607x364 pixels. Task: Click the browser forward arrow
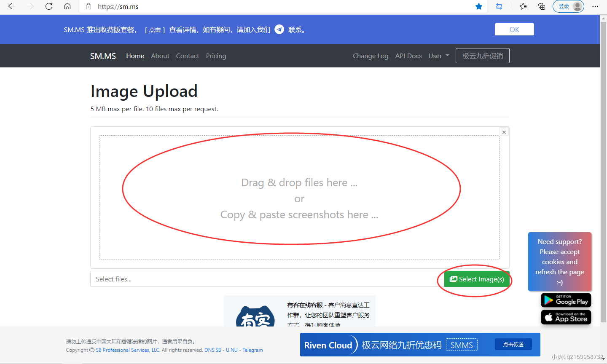coord(30,6)
